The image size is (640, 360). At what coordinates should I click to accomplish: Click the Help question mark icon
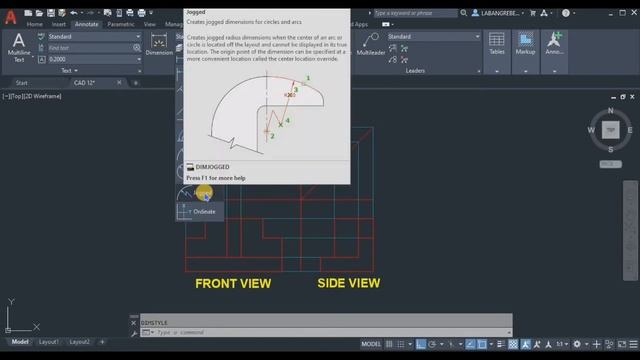[x=566, y=13]
